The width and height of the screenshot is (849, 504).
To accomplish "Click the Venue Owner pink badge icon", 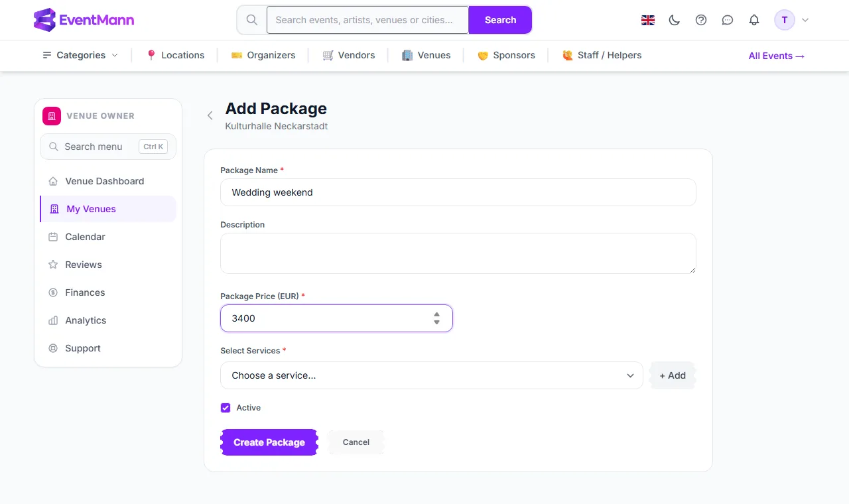I will [x=52, y=115].
